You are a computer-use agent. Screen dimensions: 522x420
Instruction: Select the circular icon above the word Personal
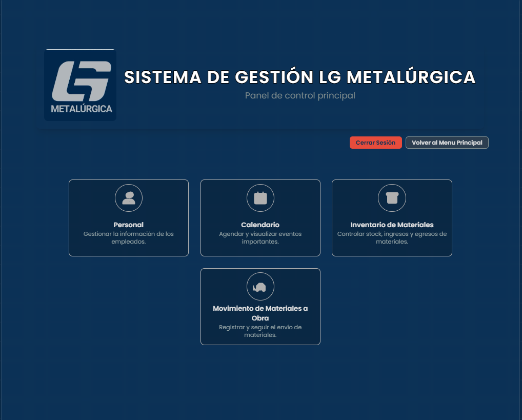click(129, 198)
